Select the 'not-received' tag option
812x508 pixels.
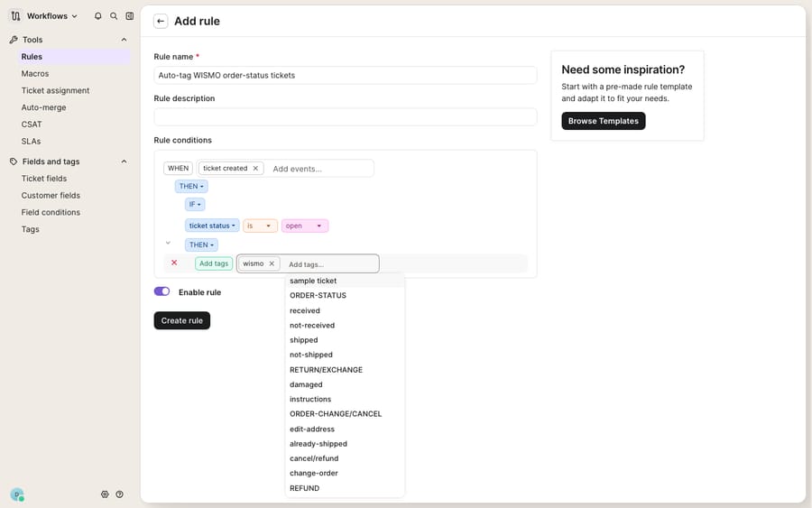point(345,325)
